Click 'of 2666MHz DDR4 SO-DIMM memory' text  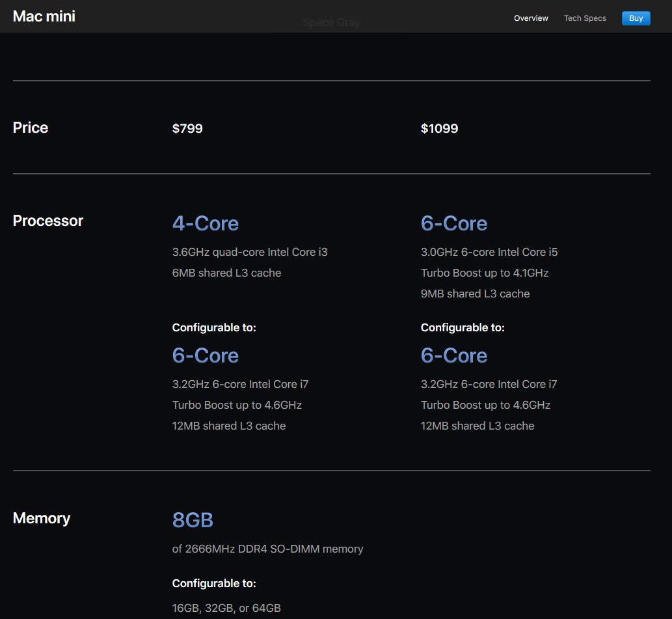pos(267,549)
